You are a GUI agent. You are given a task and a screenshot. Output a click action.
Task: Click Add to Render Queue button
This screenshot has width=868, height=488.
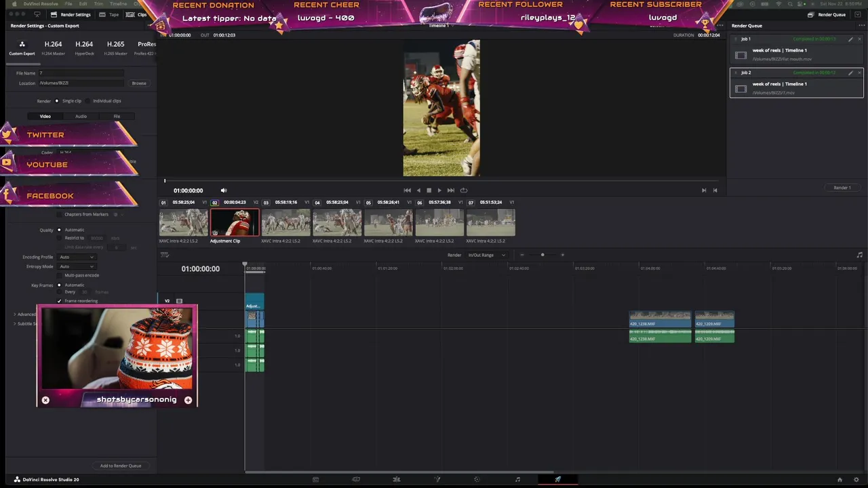pyautogui.click(x=121, y=466)
